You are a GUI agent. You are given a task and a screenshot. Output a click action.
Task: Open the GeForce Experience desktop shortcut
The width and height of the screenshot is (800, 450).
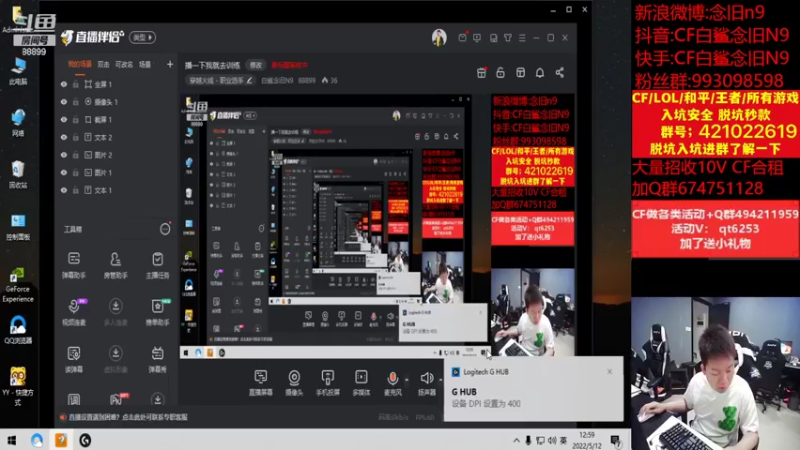coord(18,284)
